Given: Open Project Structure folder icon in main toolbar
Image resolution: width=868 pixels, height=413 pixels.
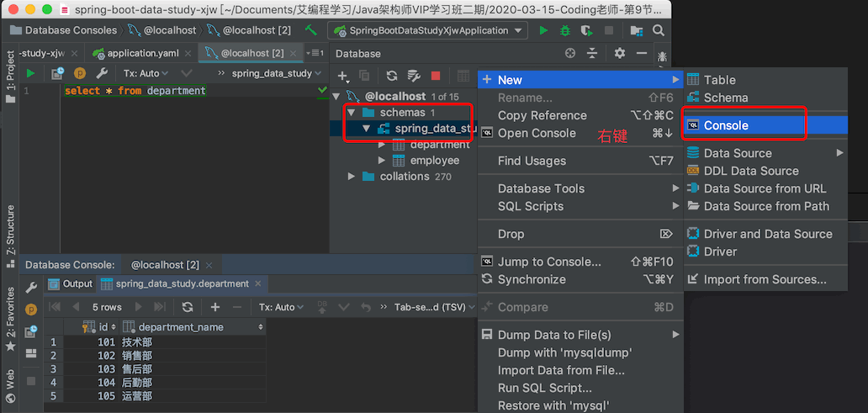Looking at the screenshot, I should pos(637,30).
